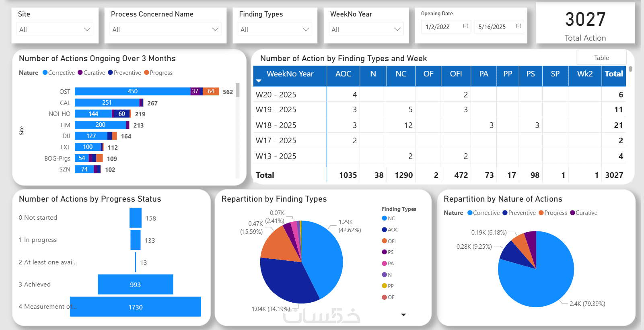Select the SZN bar showing 74

pyautogui.click(x=84, y=169)
